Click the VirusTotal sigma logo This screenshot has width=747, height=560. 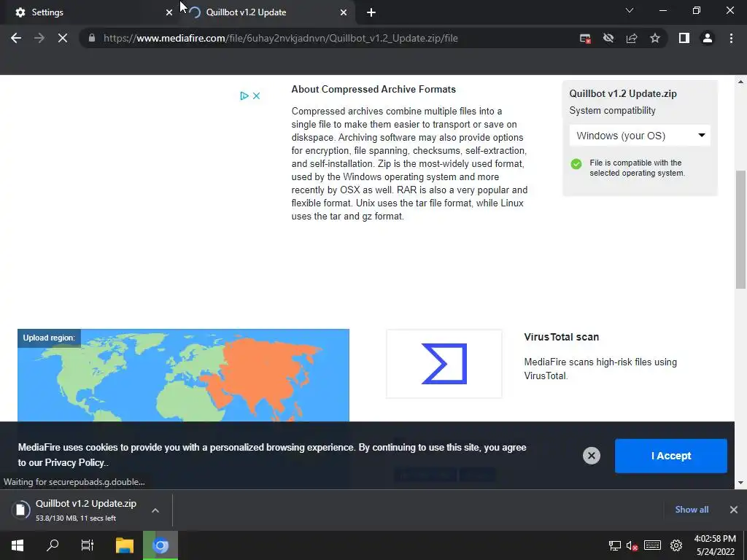[x=444, y=363]
